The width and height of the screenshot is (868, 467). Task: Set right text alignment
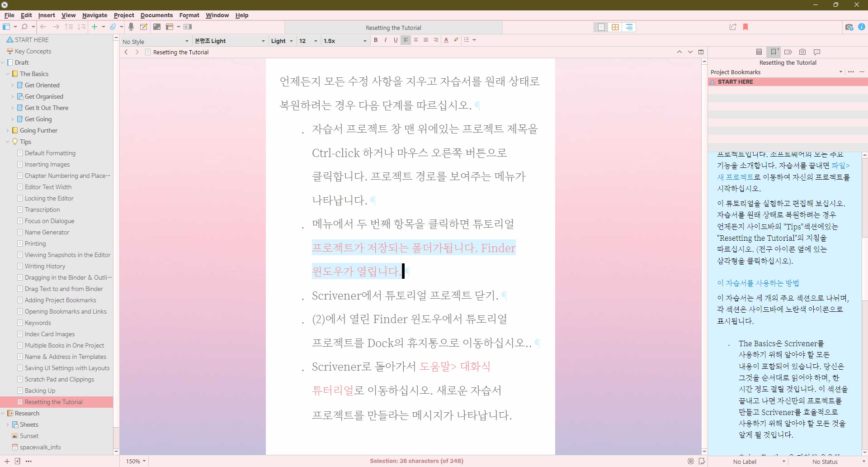click(436, 40)
